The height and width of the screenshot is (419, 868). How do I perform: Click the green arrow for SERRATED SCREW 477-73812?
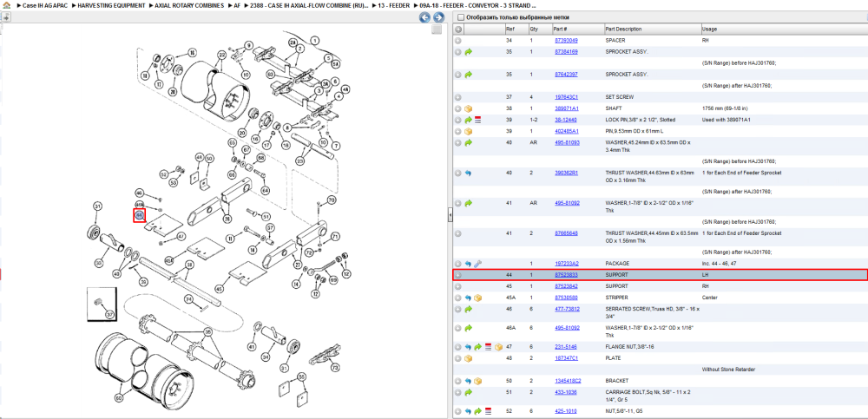pos(469,309)
